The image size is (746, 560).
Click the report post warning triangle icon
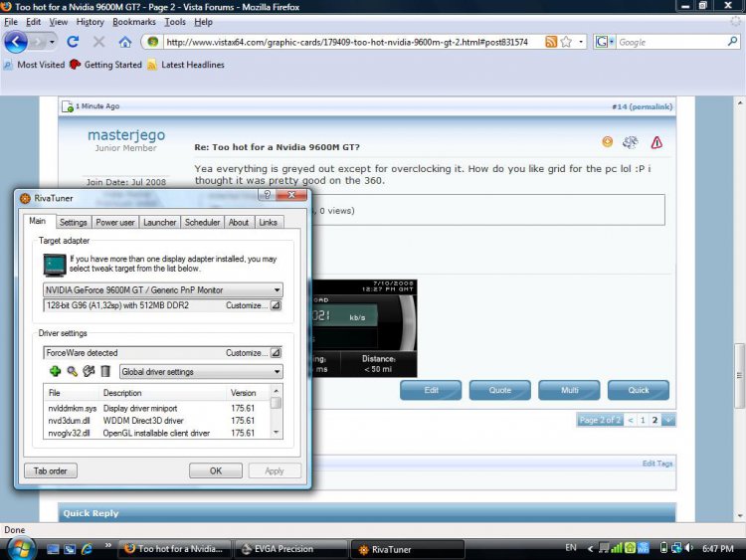tap(656, 142)
